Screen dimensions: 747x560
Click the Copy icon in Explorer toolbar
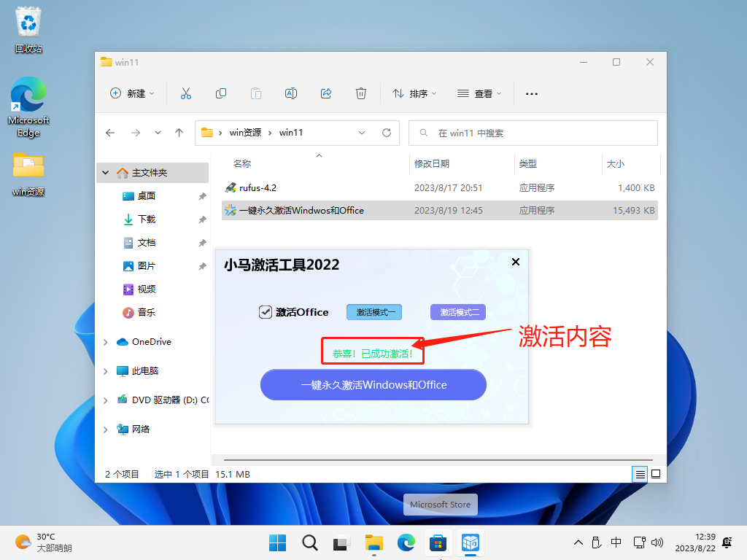click(221, 93)
